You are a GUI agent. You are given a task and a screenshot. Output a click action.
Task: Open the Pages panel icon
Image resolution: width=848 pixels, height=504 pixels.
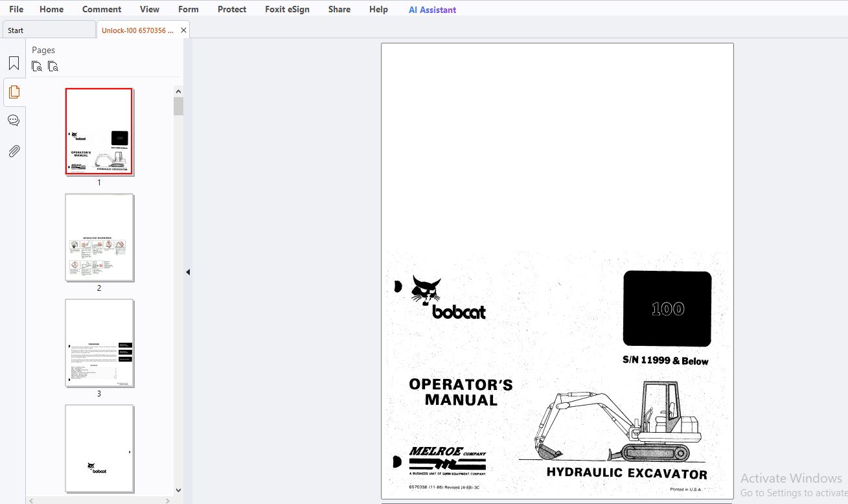[14, 92]
